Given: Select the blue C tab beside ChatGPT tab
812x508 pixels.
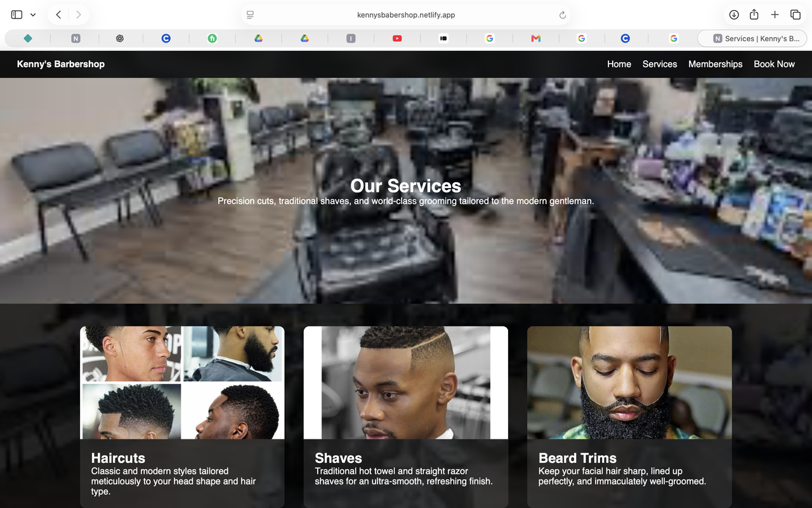Looking at the screenshot, I should [x=166, y=38].
